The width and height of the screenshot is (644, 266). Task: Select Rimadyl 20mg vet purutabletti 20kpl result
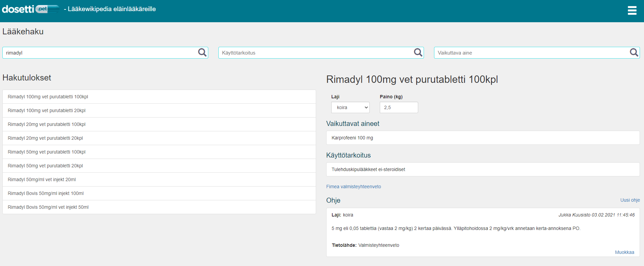pyautogui.click(x=159, y=138)
